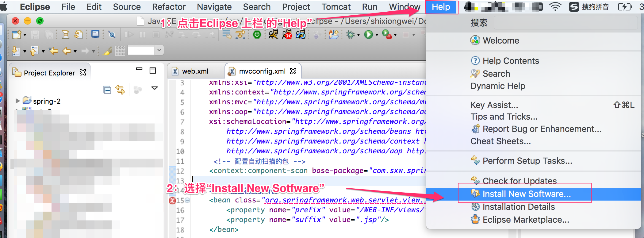Image resolution: width=644 pixels, height=238 pixels.
Task: Open the Navigate menu
Action: click(214, 7)
